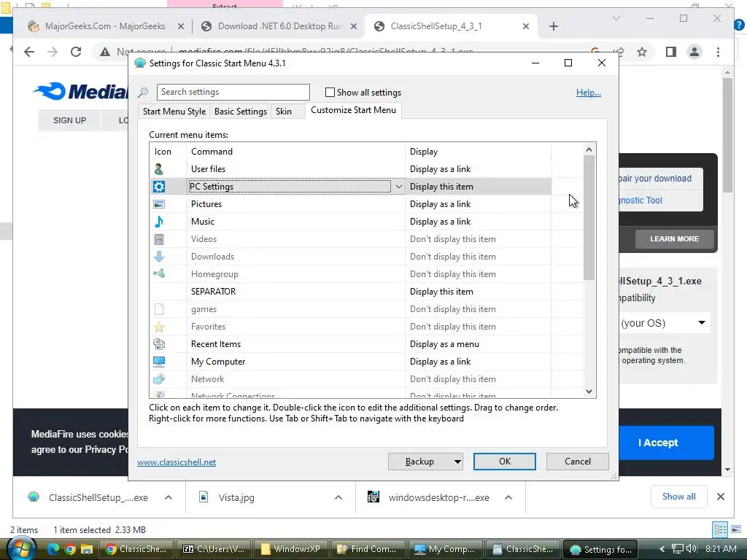Visit the www.classicshell.net link
The height and width of the screenshot is (560, 747).
pos(177,462)
